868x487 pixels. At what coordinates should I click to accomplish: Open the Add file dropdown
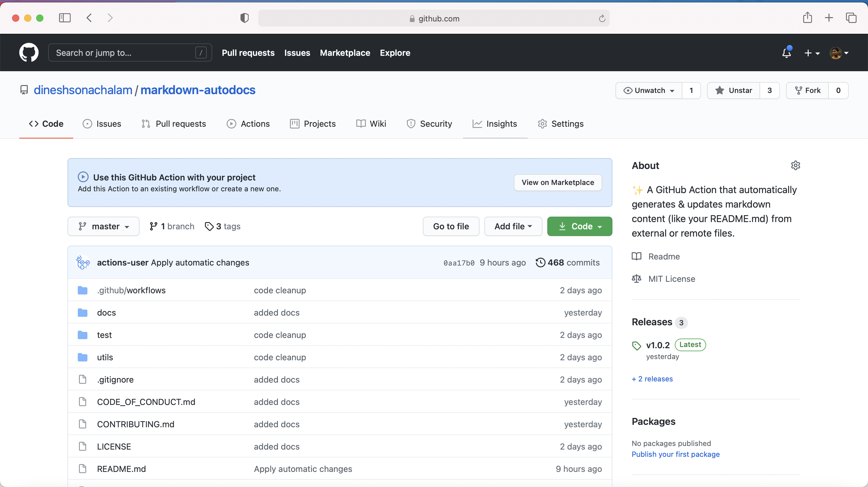tap(512, 226)
